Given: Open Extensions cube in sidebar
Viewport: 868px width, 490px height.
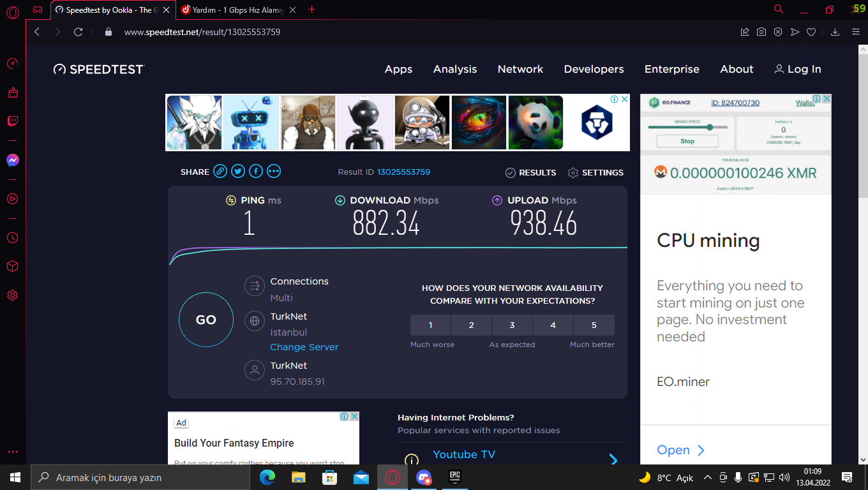Looking at the screenshot, I should (13, 266).
